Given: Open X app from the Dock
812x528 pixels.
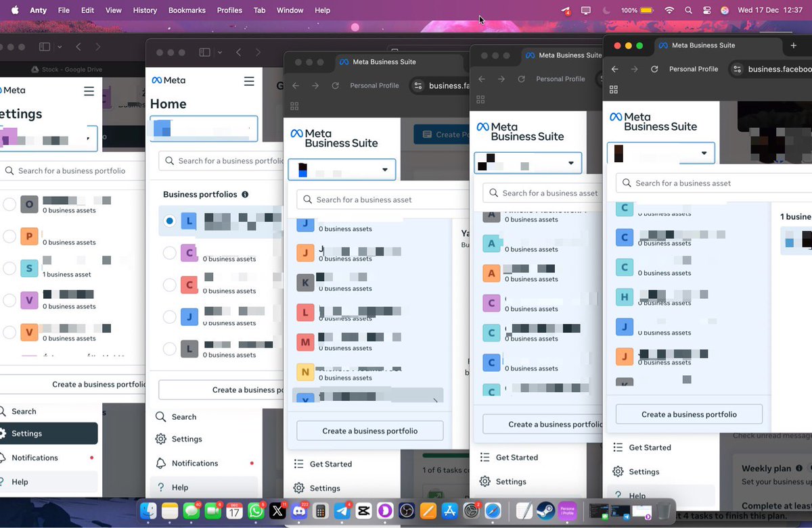Looking at the screenshot, I should 277,511.
